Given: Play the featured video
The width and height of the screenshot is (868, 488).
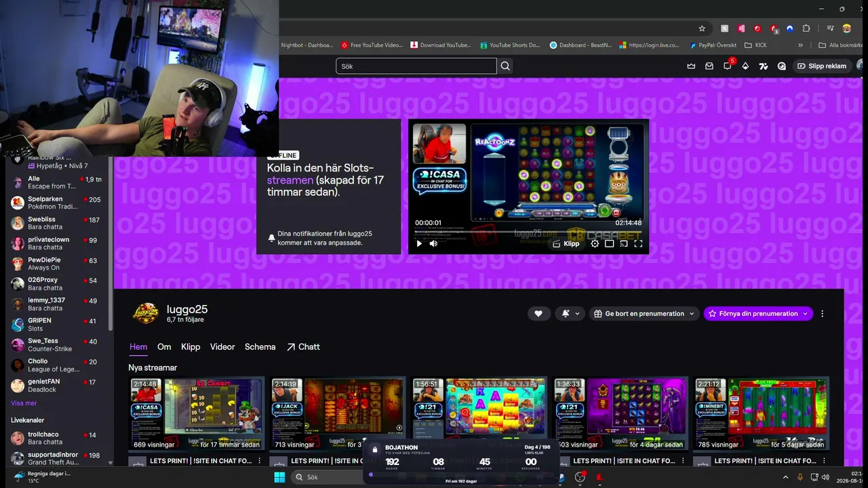Looking at the screenshot, I should [x=419, y=243].
